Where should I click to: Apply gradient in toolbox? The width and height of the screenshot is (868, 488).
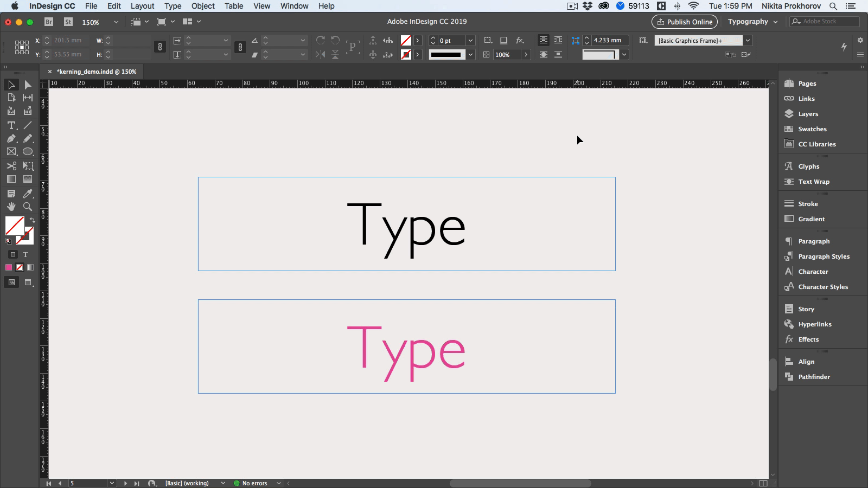(x=30, y=267)
